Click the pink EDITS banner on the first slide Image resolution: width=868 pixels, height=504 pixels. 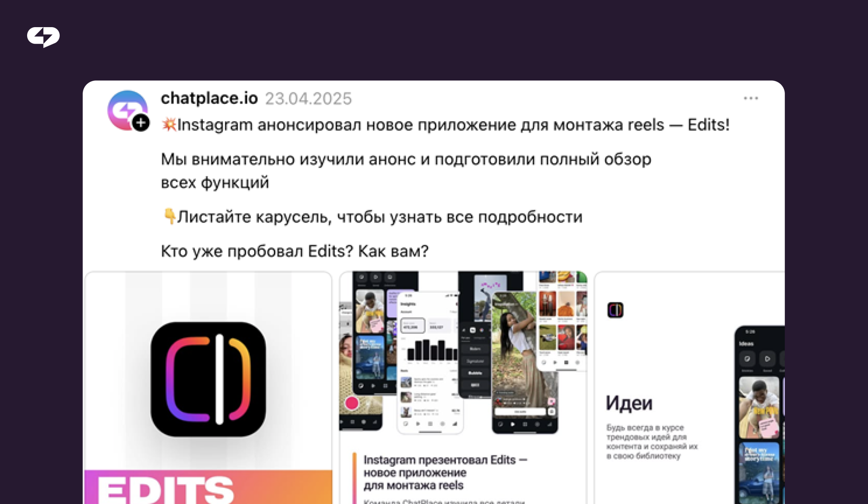(x=209, y=487)
